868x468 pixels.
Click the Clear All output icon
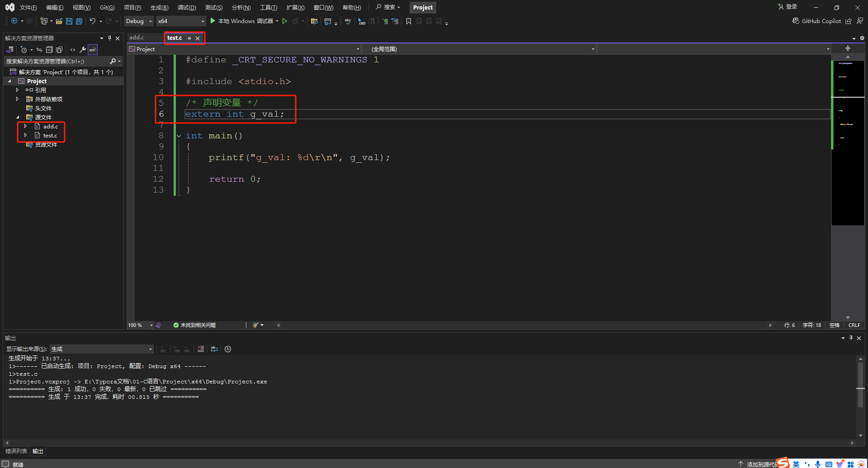[x=201, y=349]
